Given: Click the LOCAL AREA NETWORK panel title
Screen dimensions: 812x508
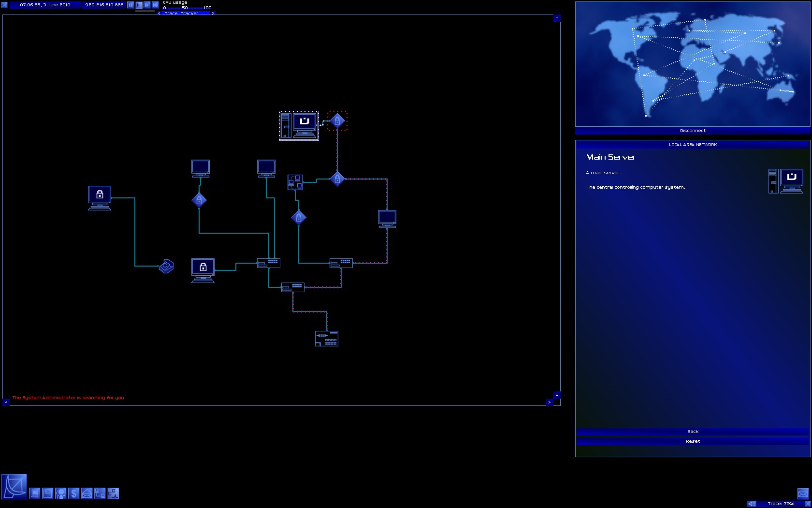Looking at the screenshot, I should [693, 145].
